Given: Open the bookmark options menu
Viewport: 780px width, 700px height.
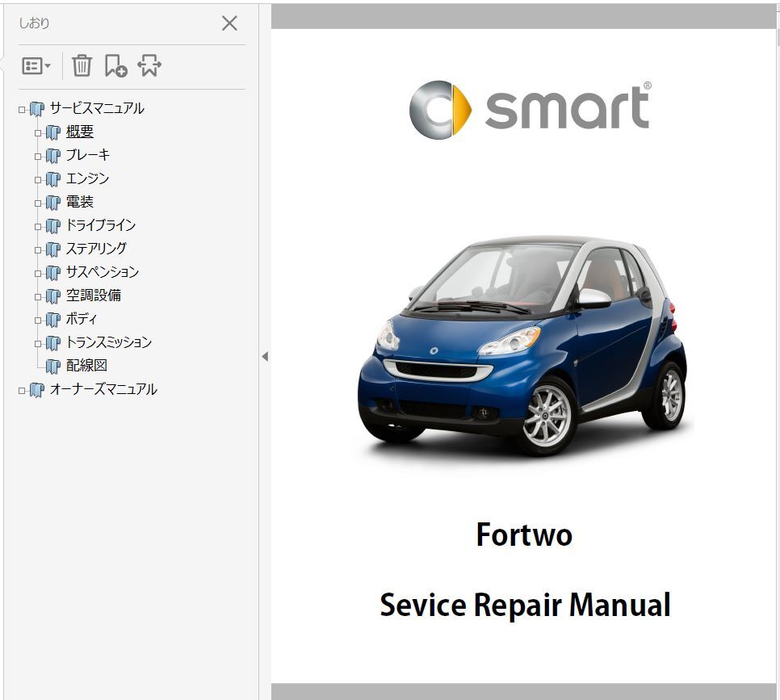Looking at the screenshot, I should (35, 66).
